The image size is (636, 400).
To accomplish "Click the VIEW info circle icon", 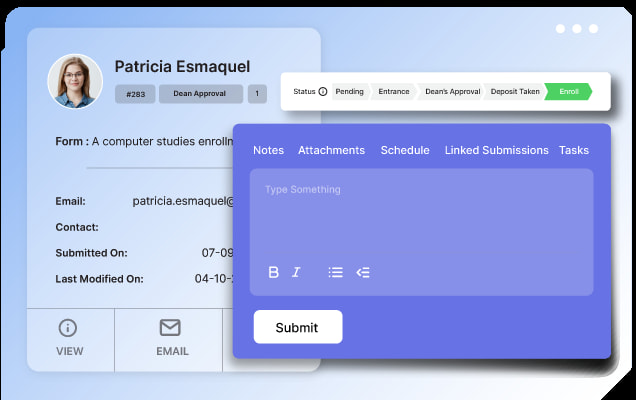I will pyautogui.click(x=68, y=328).
